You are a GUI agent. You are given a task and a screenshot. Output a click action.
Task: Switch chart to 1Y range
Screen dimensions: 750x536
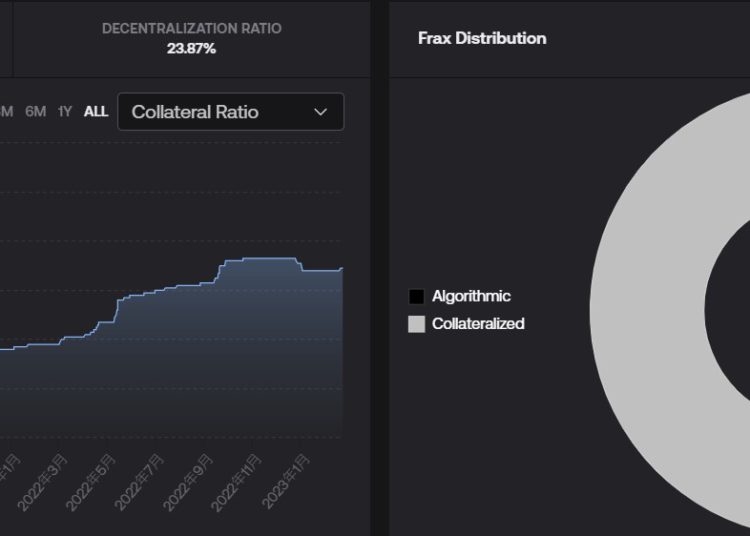coord(65,112)
